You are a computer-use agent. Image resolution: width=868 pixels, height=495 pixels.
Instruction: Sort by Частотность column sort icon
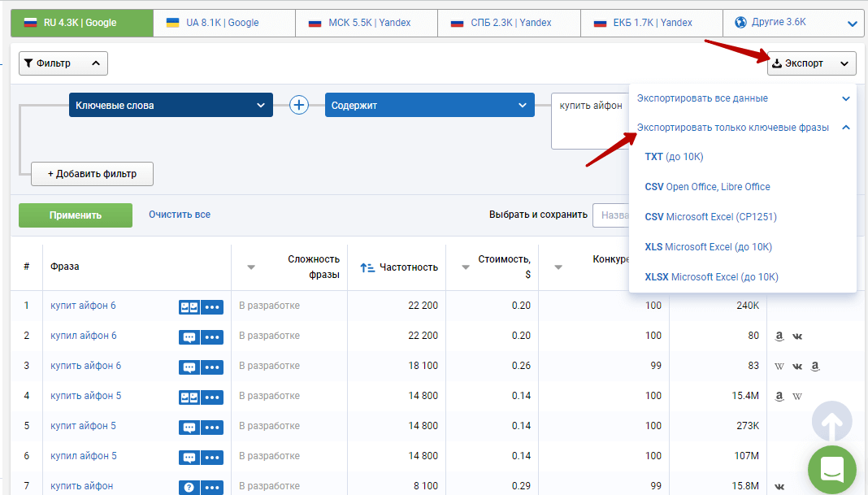(x=367, y=267)
